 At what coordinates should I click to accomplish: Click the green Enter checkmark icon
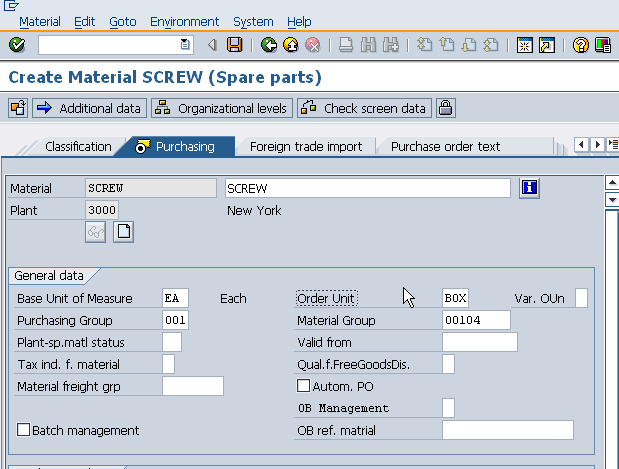click(x=17, y=45)
